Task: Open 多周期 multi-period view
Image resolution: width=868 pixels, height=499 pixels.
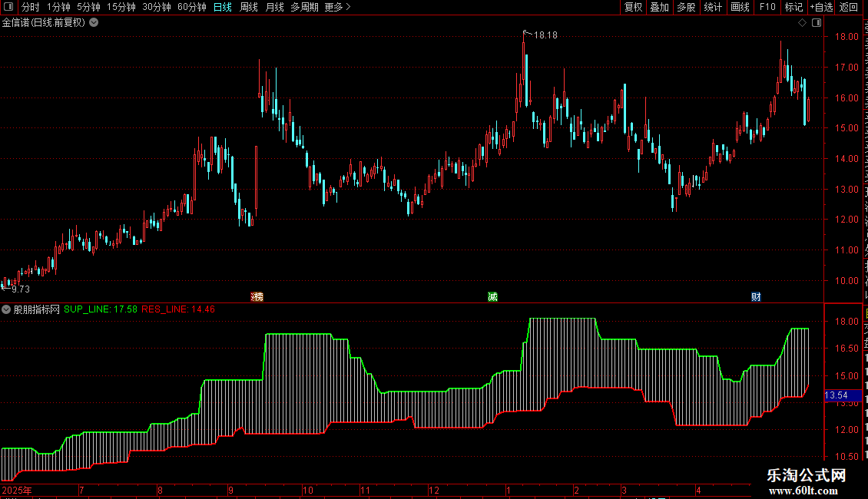Action: [304, 7]
